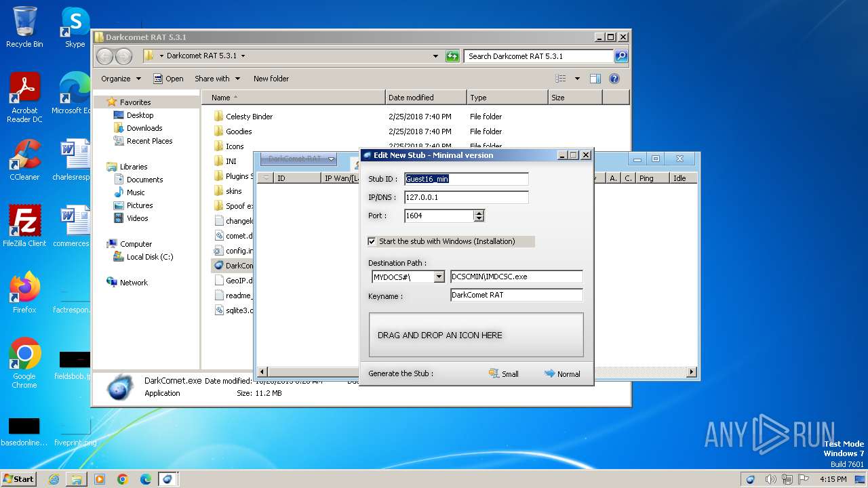Click the Search Darkcomet RAT 5.3.1 box

539,56
